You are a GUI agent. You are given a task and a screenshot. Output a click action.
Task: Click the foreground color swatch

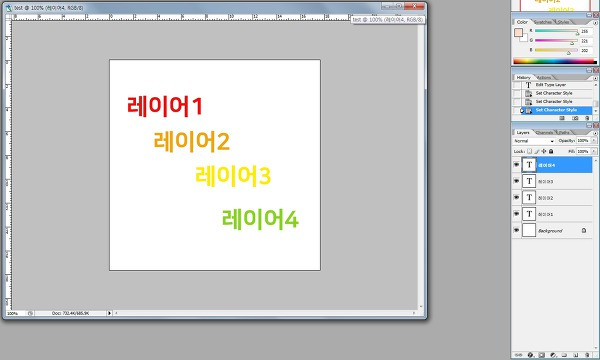pos(518,33)
